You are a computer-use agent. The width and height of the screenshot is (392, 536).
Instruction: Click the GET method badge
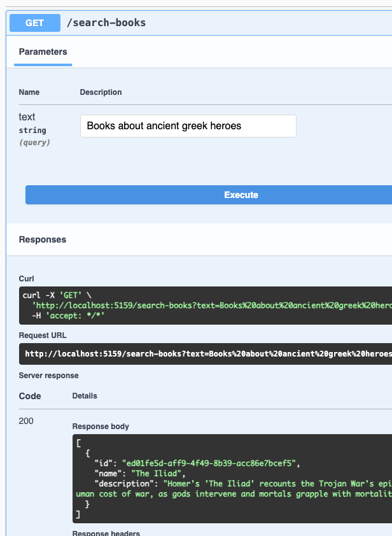[35, 23]
